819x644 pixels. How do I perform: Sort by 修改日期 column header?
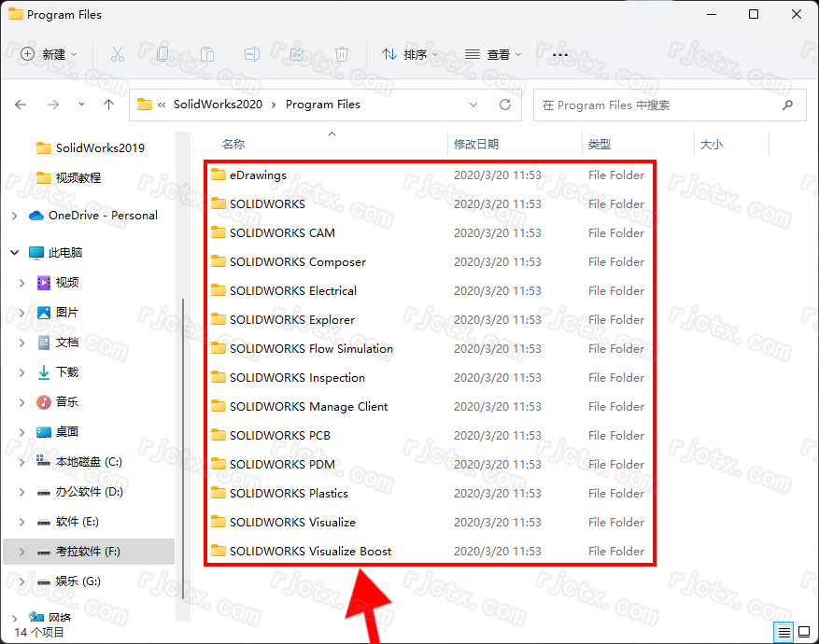tap(476, 145)
